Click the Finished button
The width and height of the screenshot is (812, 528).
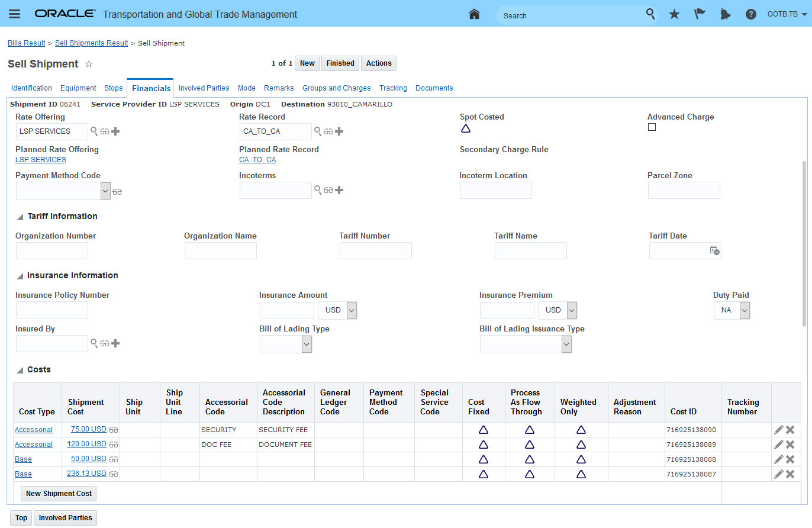point(340,63)
